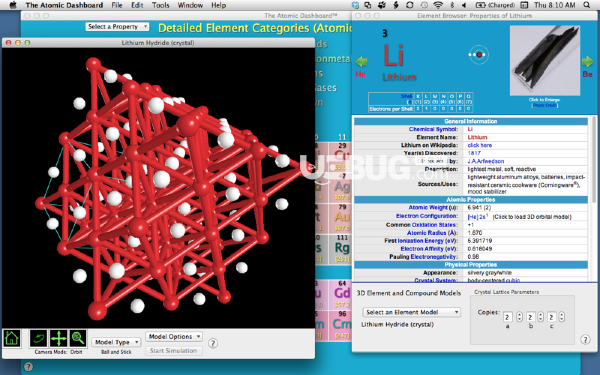The height and width of the screenshot is (375, 600).
Task: Click the paw print menu bar icon
Action: click(x=382, y=5)
